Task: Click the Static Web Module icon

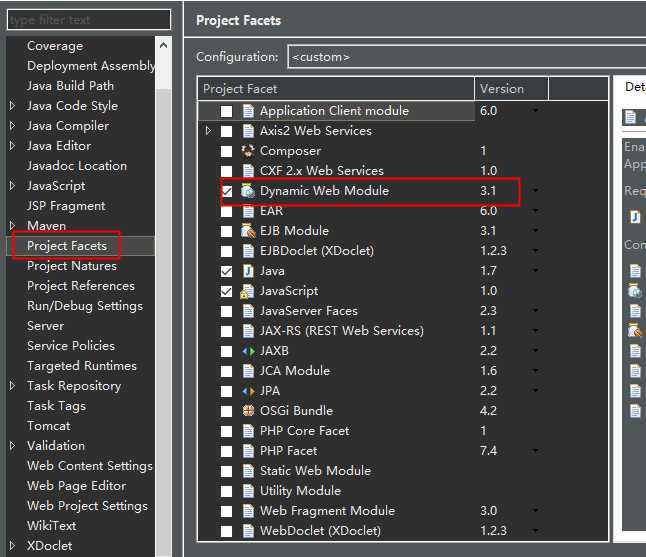Action: coord(248,471)
